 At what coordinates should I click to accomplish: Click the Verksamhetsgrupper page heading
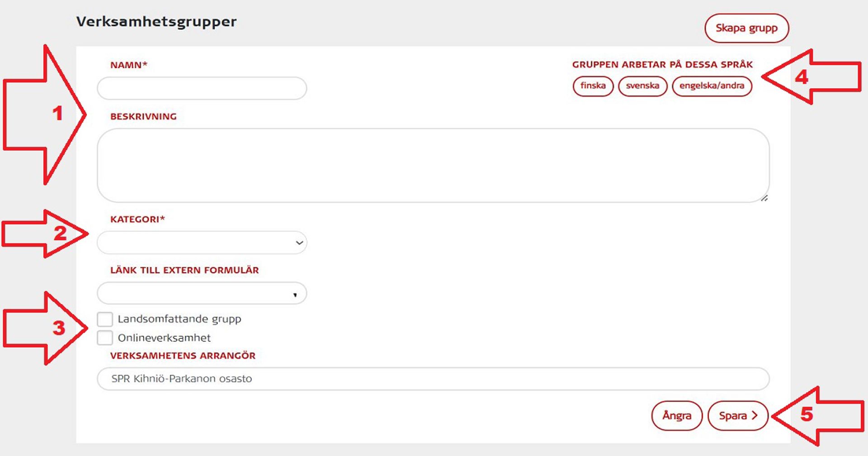(x=156, y=22)
